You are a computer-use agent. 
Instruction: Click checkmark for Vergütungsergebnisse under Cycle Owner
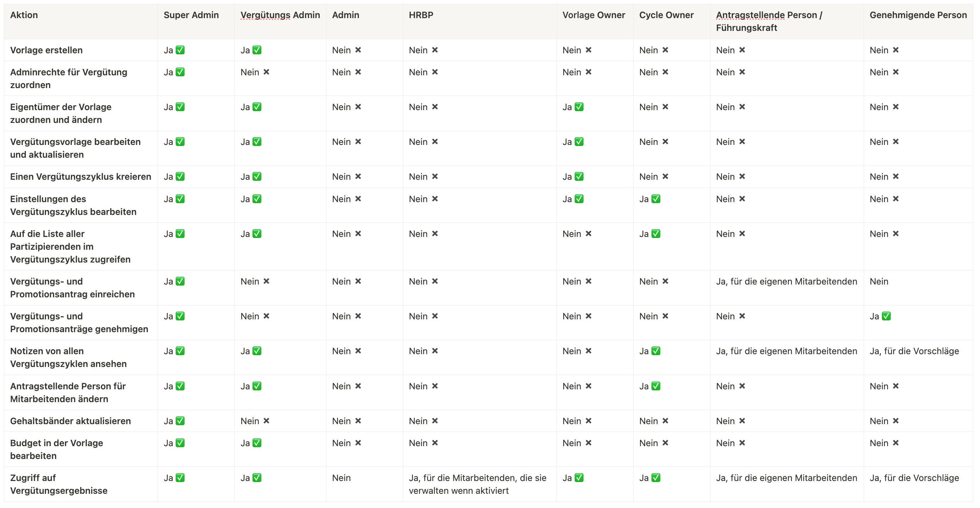pyautogui.click(x=656, y=477)
